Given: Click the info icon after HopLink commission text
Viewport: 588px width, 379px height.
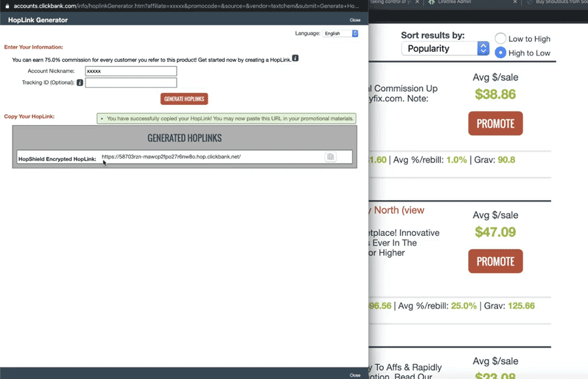Looking at the screenshot, I should [295, 58].
